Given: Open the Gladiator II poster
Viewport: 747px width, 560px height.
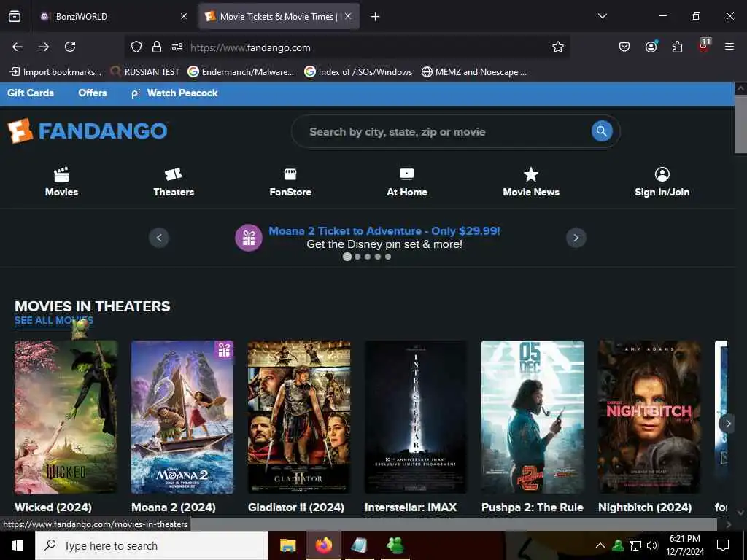Looking at the screenshot, I should tap(299, 416).
